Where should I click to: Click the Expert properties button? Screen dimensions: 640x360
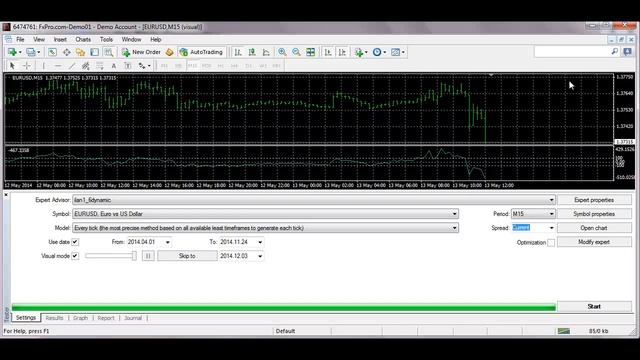click(594, 200)
